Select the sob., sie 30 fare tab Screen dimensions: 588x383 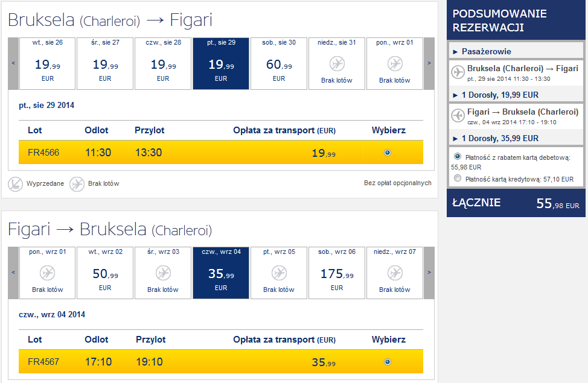coord(279,64)
